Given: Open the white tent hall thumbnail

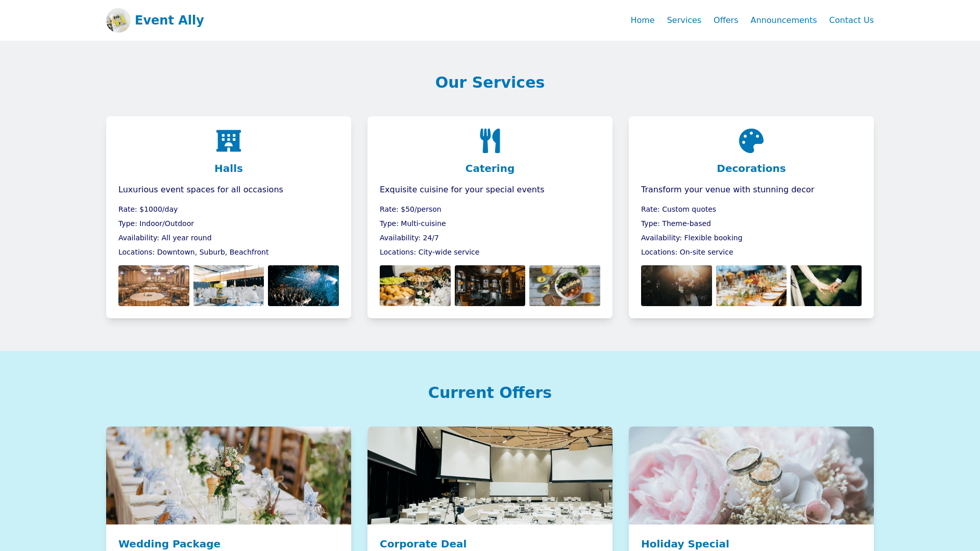Looking at the screenshot, I should [x=228, y=286].
